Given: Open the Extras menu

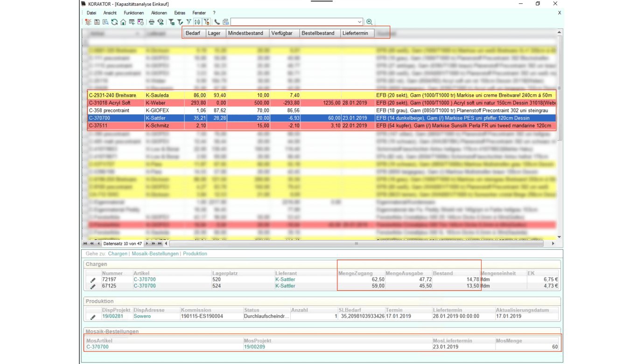Looking at the screenshot, I should pyautogui.click(x=179, y=13).
